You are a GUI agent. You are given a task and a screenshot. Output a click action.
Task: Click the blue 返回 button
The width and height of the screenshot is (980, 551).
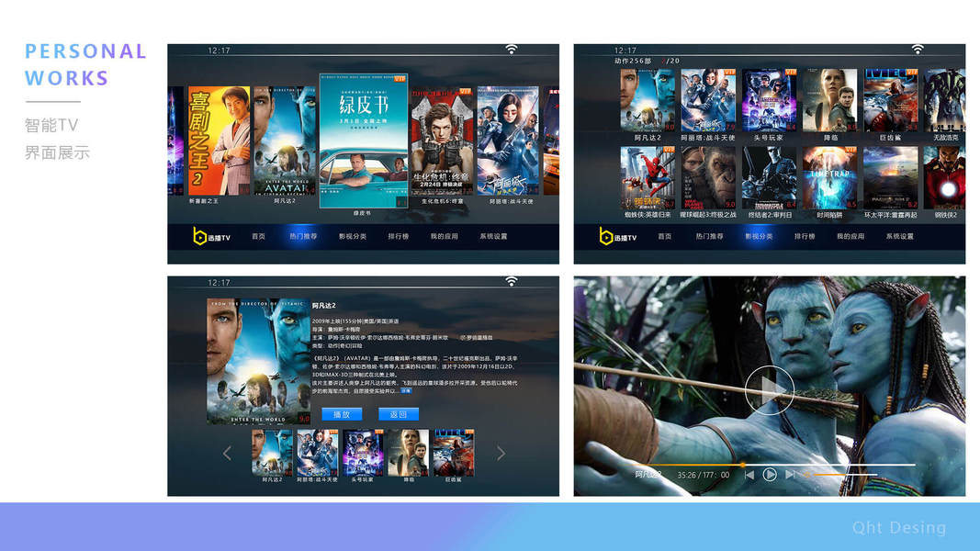(398, 414)
